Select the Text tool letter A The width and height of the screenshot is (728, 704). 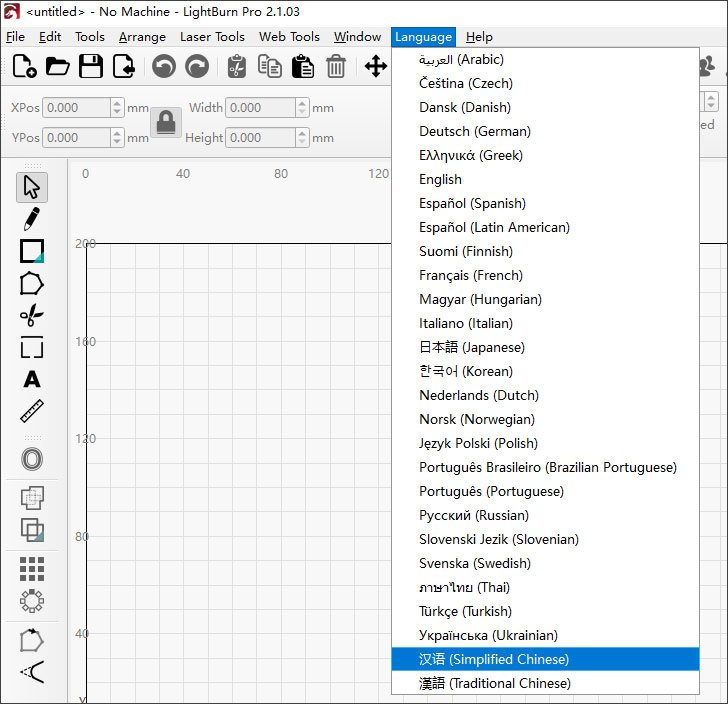pyautogui.click(x=32, y=379)
